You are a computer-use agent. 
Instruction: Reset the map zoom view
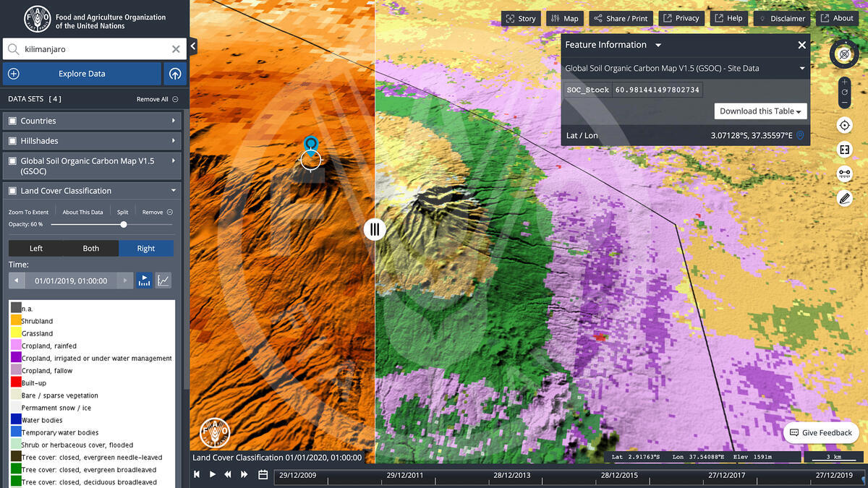(x=844, y=93)
